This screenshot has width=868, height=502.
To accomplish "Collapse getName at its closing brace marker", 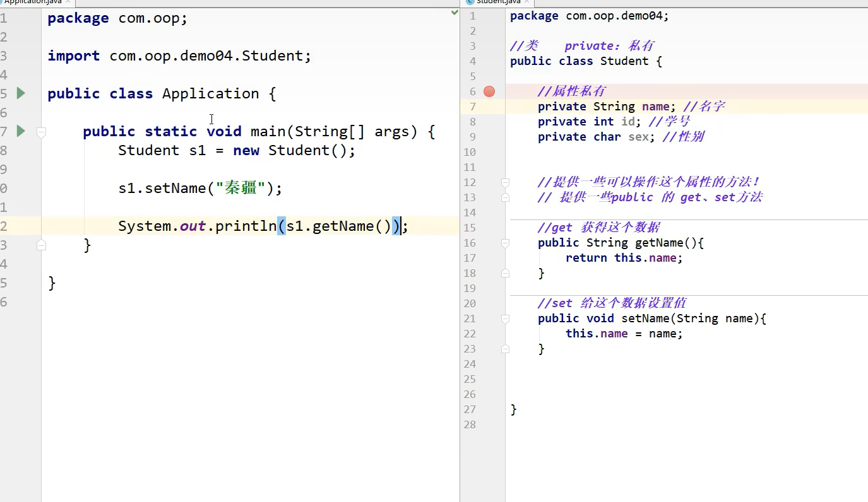I will 505,273.
